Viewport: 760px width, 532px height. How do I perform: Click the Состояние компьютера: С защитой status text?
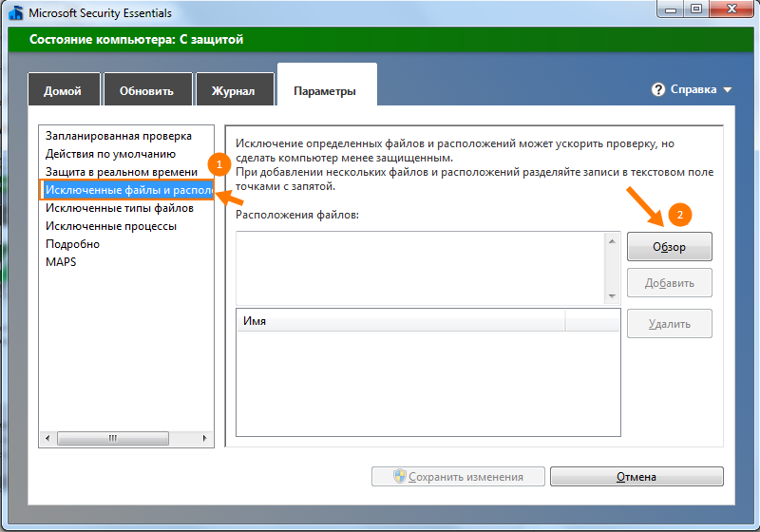click(136, 39)
